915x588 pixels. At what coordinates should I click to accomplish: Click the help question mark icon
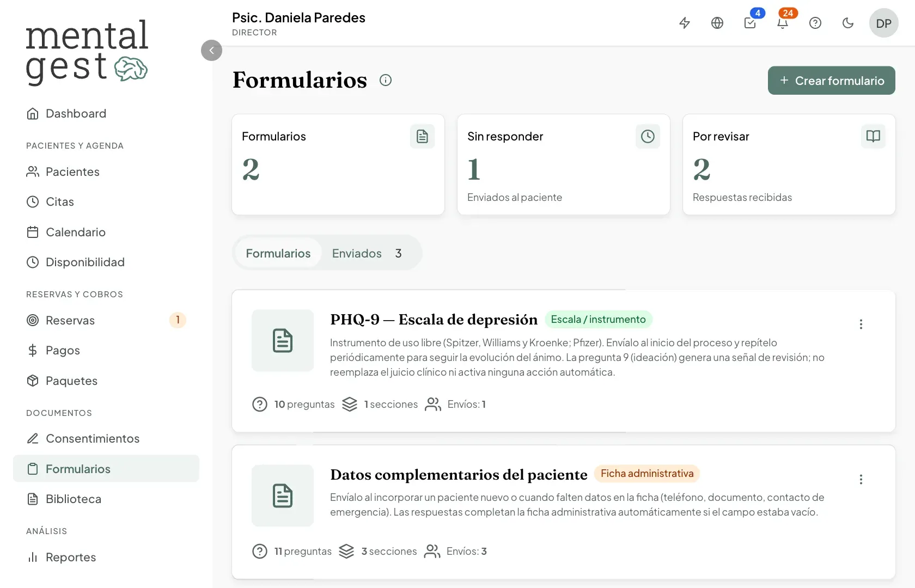point(815,23)
